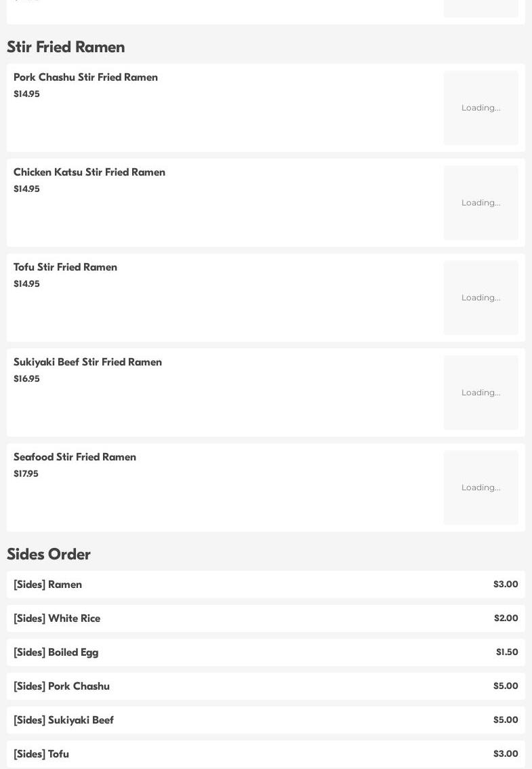The height and width of the screenshot is (769, 532).
Task: Choose the [Sides] Boiled Egg row
Action: (56, 652)
